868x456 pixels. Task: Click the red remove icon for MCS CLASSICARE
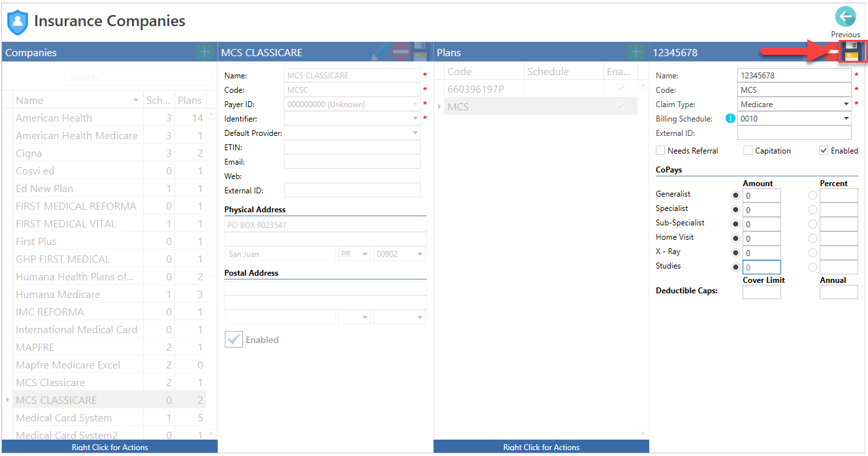pos(401,52)
